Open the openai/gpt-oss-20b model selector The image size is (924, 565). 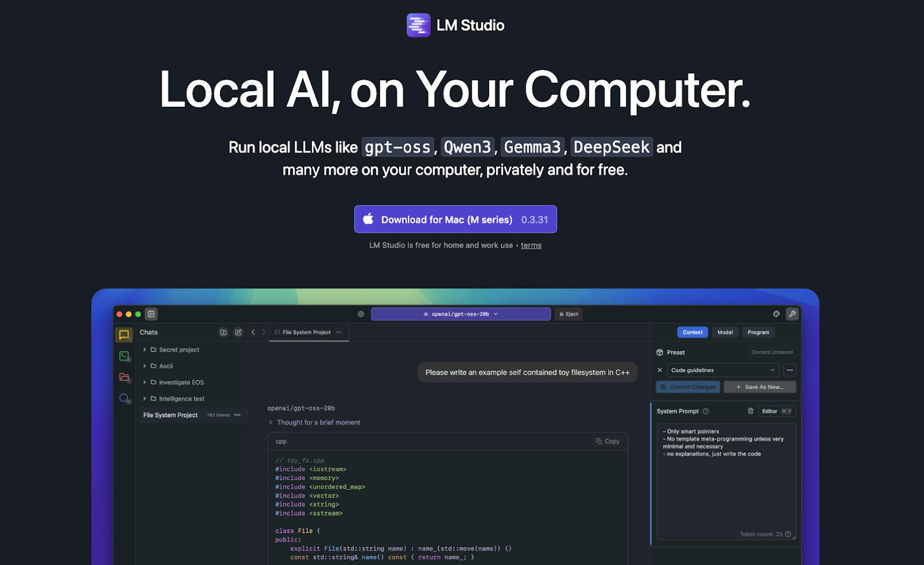[461, 314]
